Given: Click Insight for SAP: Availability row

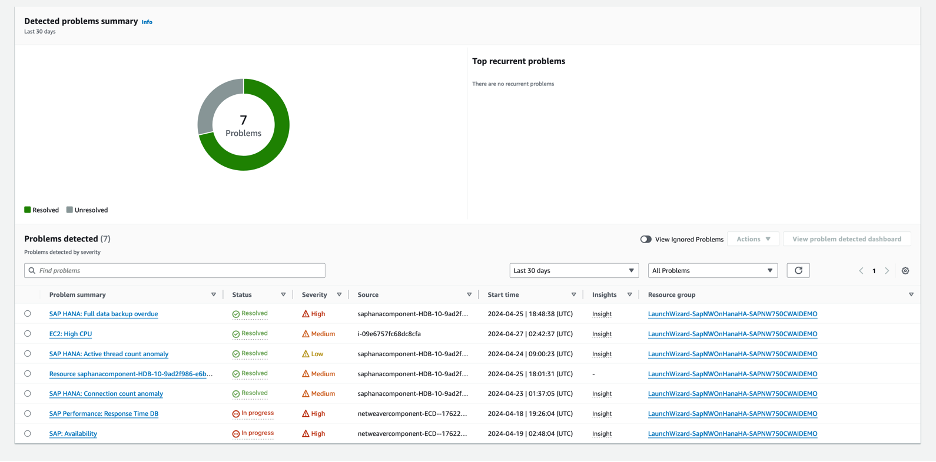Looking at the screenshot, I should click(x=602, y=434).
